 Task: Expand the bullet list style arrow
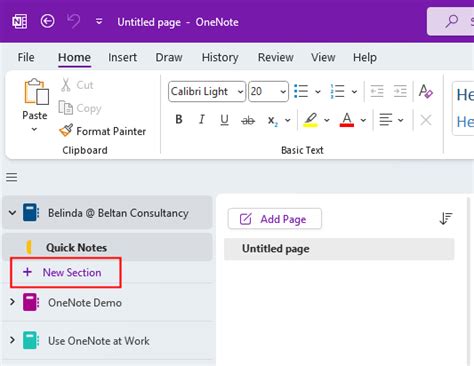pos(318,91)
